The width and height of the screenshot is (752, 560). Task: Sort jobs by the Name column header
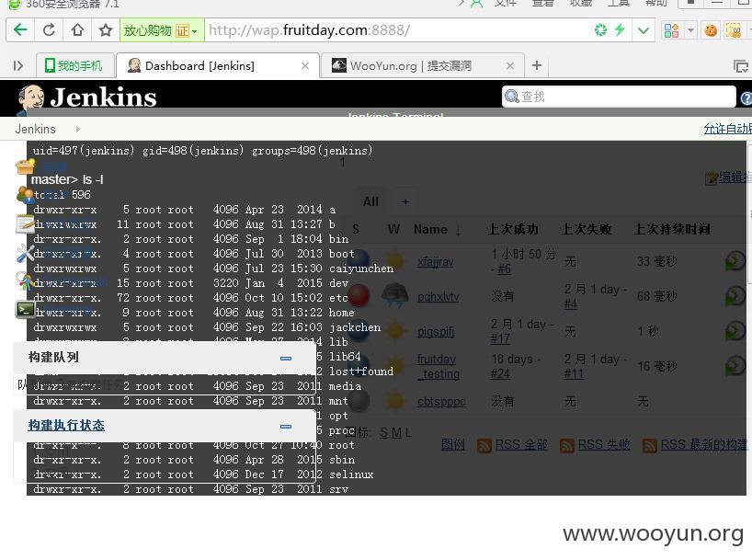pos(430,229)
